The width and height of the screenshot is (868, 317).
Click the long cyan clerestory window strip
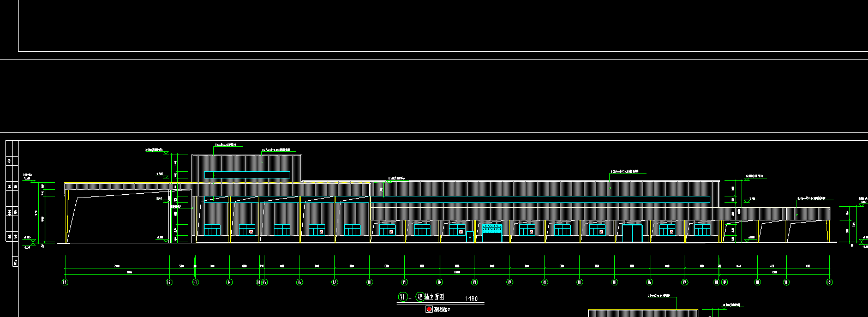(247, 175)
